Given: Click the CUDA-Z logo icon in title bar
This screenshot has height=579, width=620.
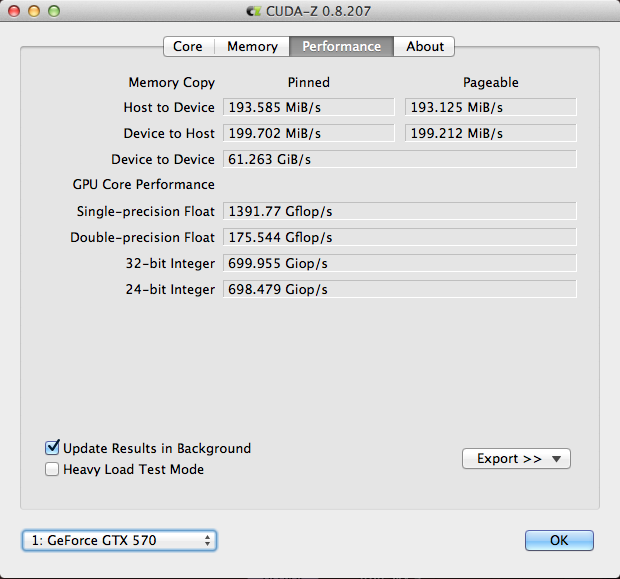Looking at the screenshot, I should pos(253,11).
